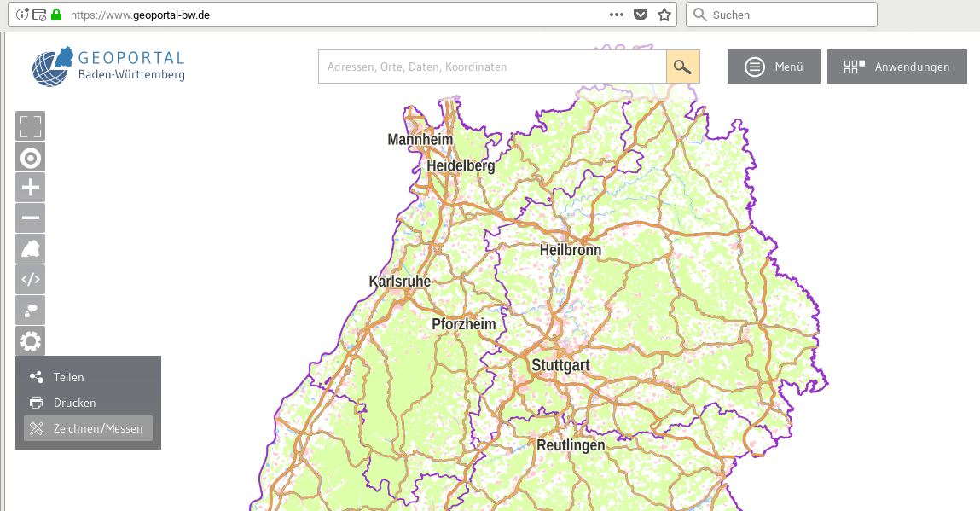
Task: Zoom in with the plus button
Action: 31,188
